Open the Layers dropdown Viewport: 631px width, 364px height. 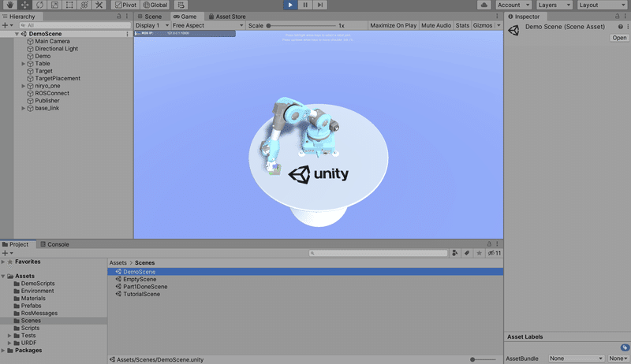pyautogui.click(x=554, y=5)
